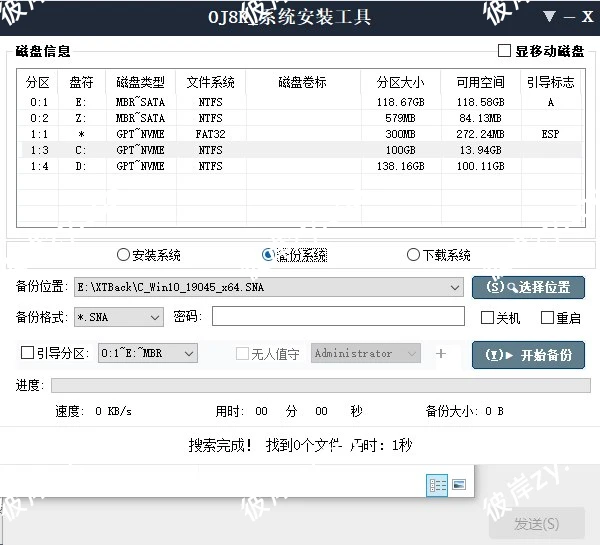Click the FAT32 file system cell
Viewport: 600px width, 545px height.
pos(210,134)
